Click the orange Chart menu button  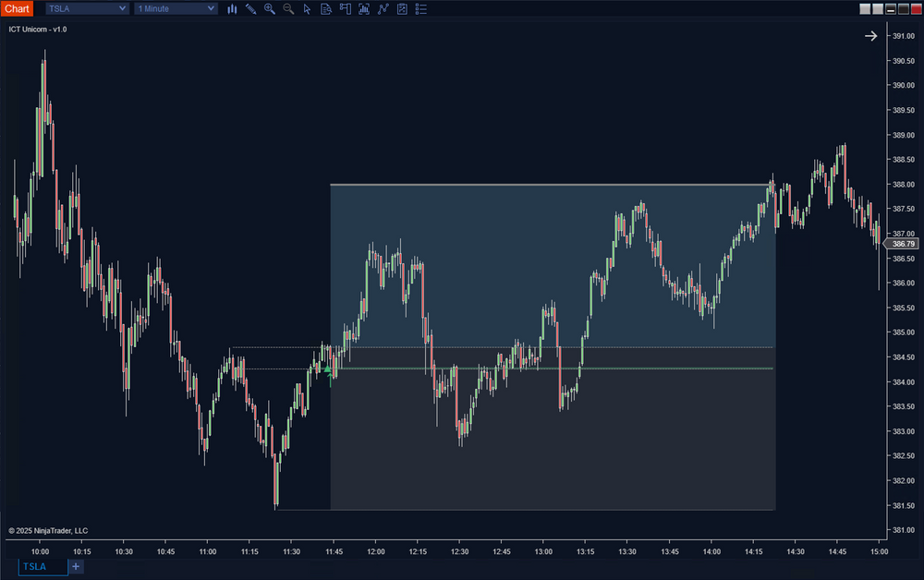tap(18, 8)
